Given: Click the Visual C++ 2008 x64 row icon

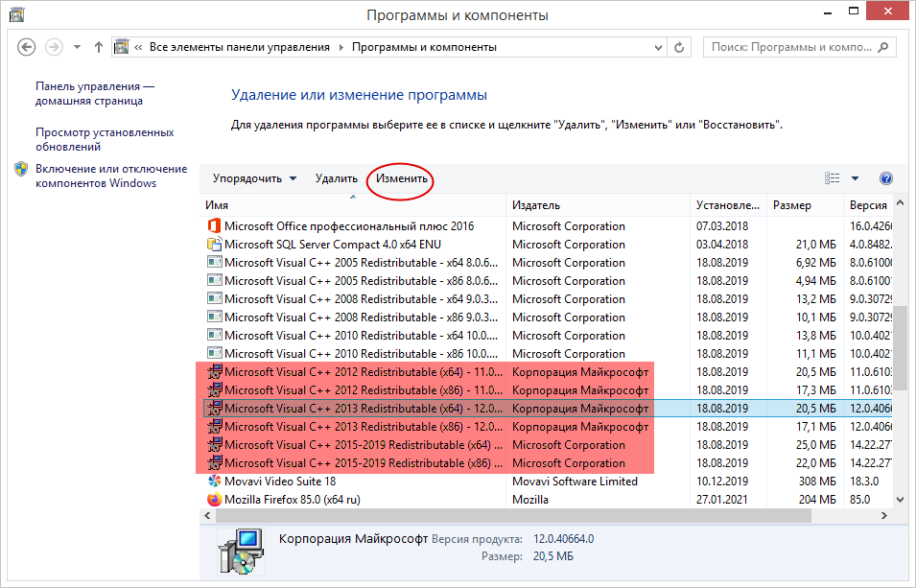Looking at the screenshot, I should click(215, 298).
